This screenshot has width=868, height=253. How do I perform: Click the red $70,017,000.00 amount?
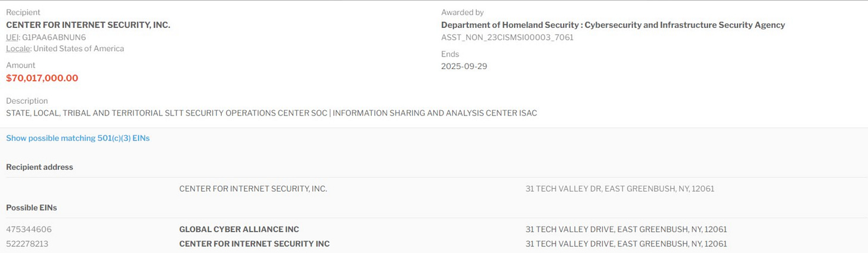[42, 78]
